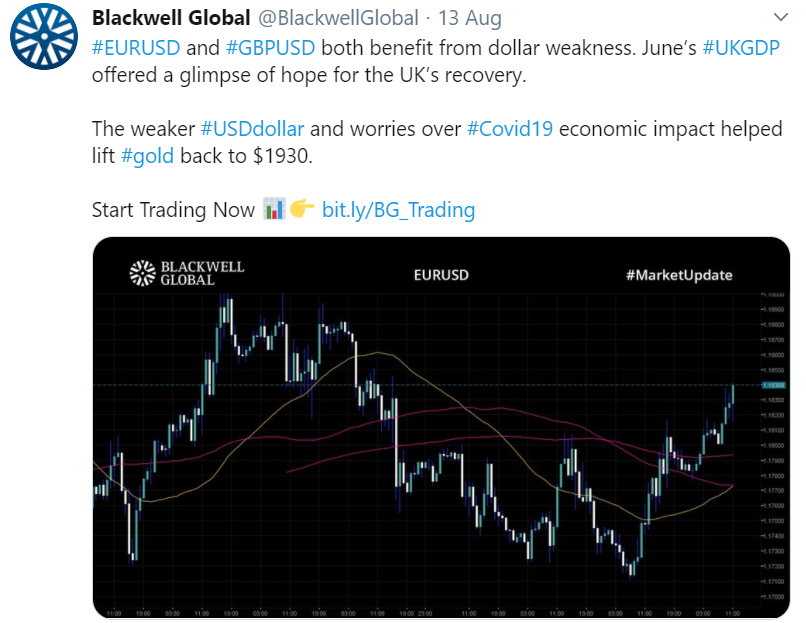Follow the #EURUSD hashtag
This screenshot has width=806, height=623.
click(136, 48)
